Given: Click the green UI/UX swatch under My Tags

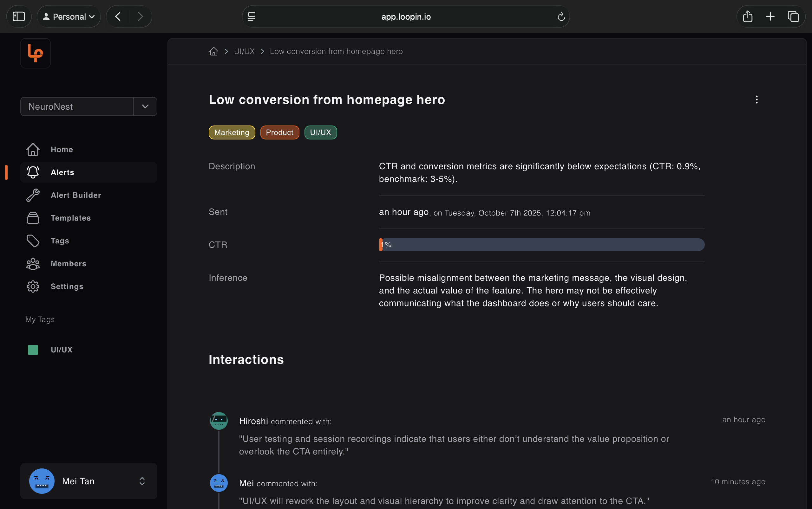Looking at the screenshot, I should tap(33, 350).
